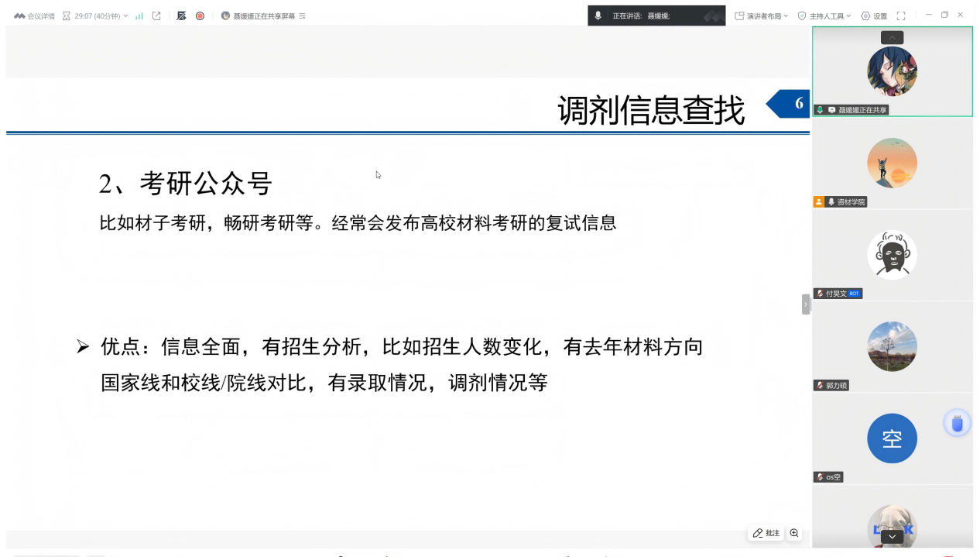The height and width of the screenshot is (557, 980).
Task: Toggle the watermark/annotation disabled icon
Action: 181,15
